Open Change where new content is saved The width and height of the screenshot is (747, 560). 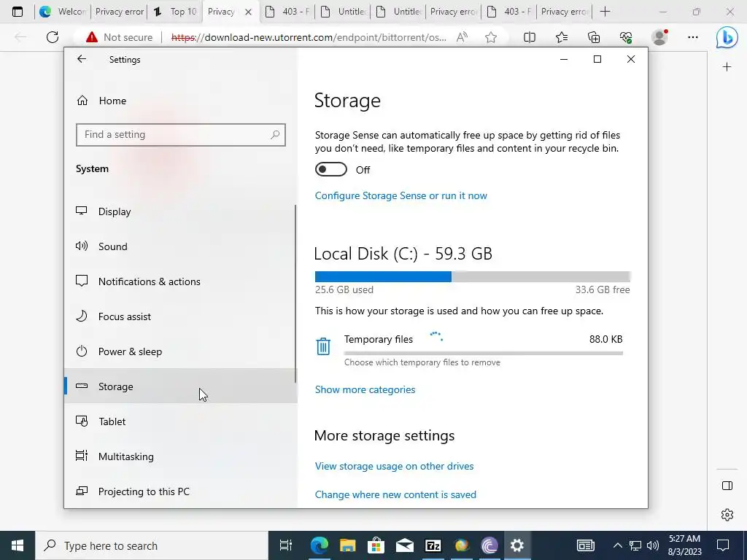point(395,494)
